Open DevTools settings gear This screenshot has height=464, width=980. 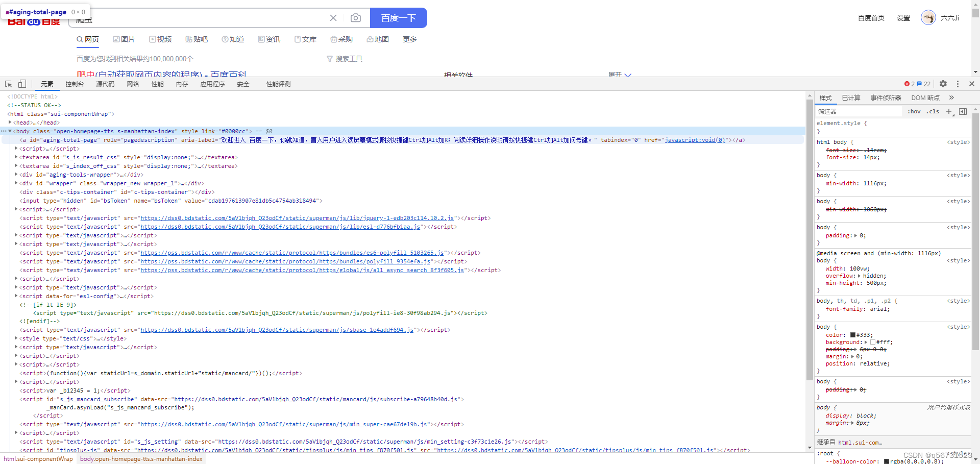(x=943, y=84)
